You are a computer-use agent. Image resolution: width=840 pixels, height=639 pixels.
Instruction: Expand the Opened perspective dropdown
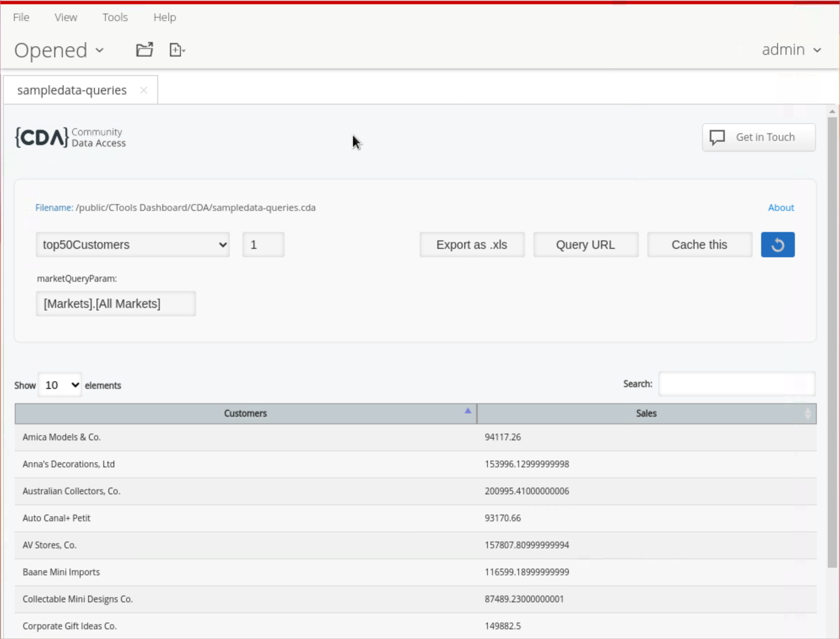point(59,50)
